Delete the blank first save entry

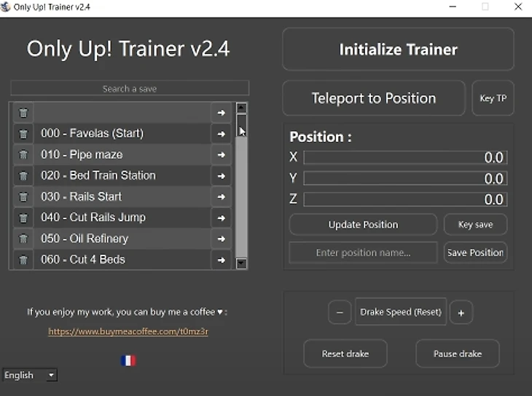click(x=23, y=113)
